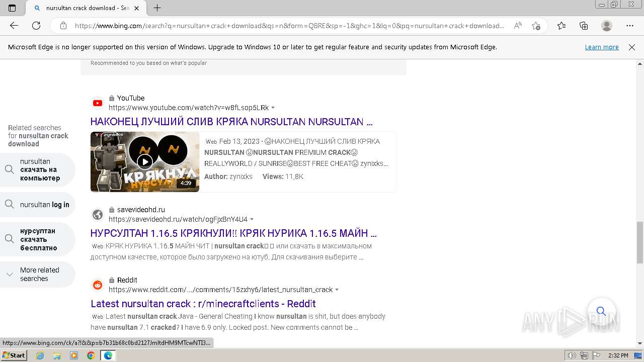Open Edge Settings and more menu
The width and height of the screenshot is (644, 362).
(x=630, y=26)
